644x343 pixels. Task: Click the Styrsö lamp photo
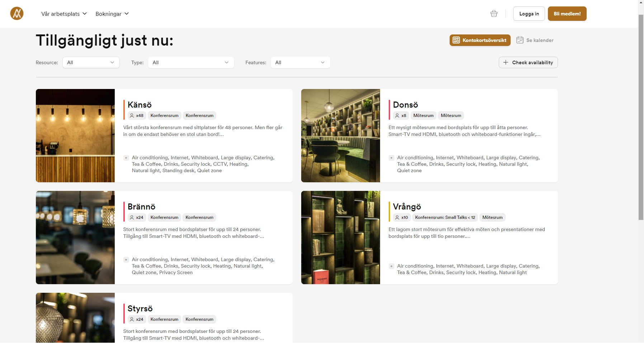[x=75, y=318]
